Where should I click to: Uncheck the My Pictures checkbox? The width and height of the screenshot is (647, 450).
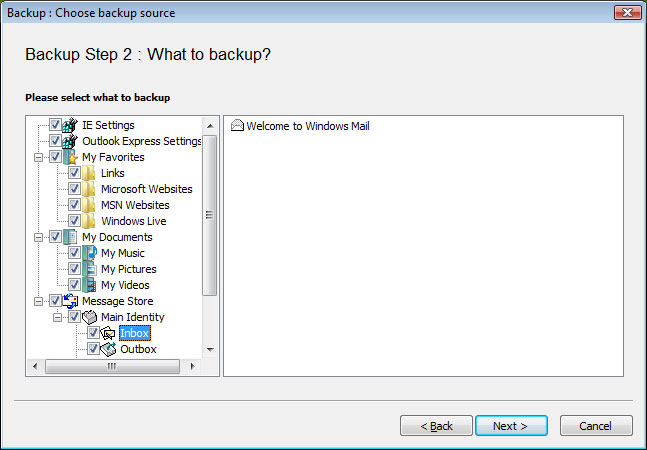point(74,269)
